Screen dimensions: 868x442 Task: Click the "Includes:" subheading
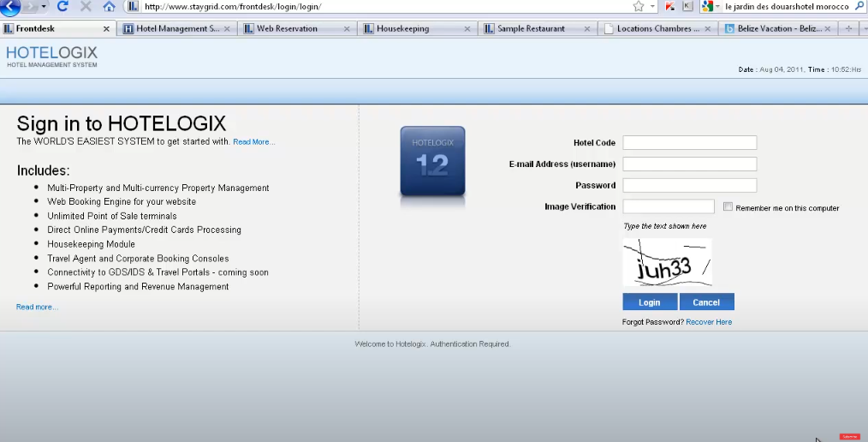pyautogui.click(x=43, y=170)
